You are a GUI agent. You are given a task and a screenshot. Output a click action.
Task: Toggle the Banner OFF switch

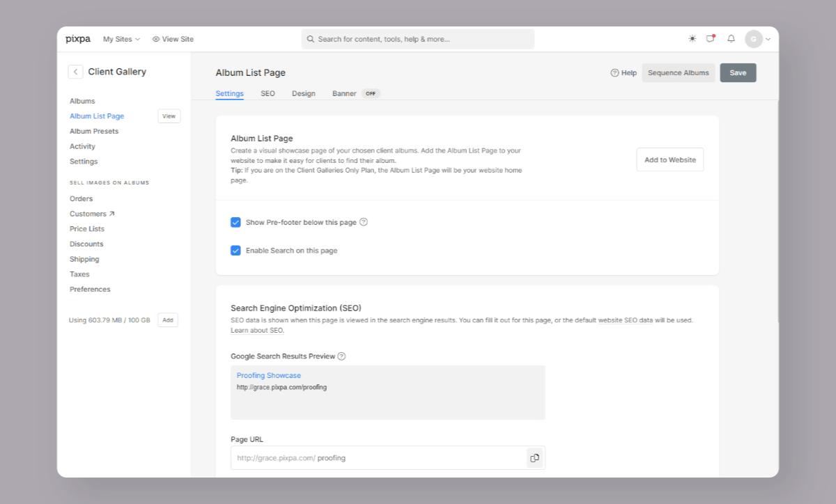371,93
